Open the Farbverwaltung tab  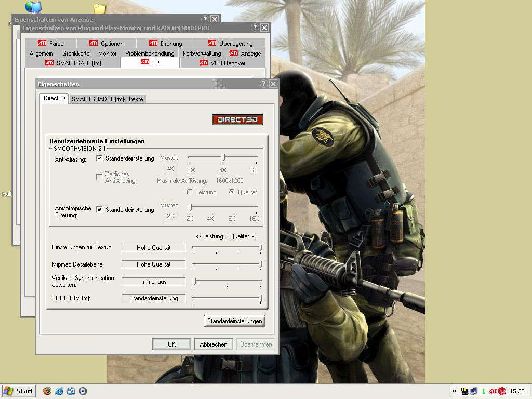[x=202, y=54]
